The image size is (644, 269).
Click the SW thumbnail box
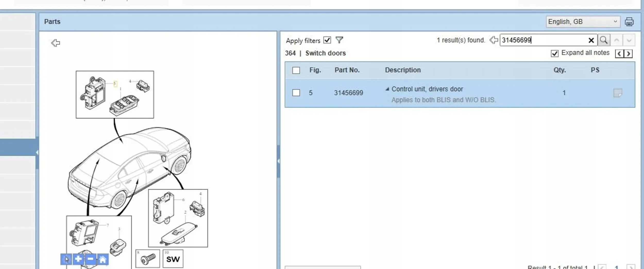coord(173,259)
